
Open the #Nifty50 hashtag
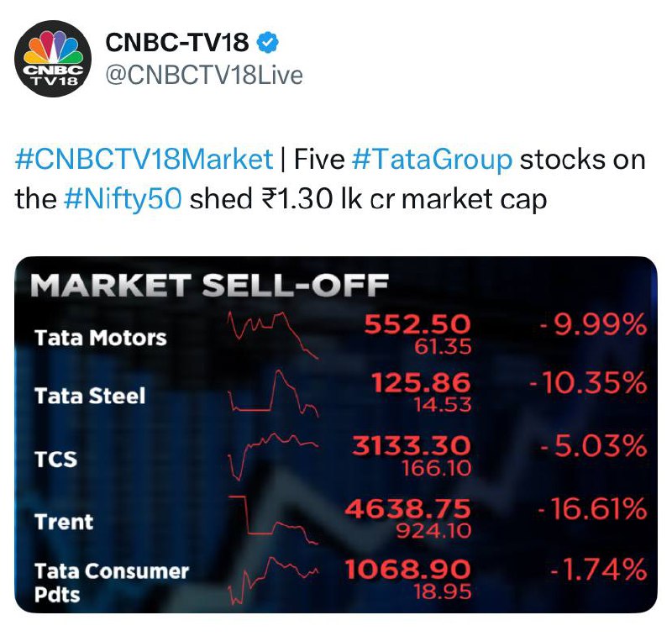pyautogui.click(x=123, y=199)
